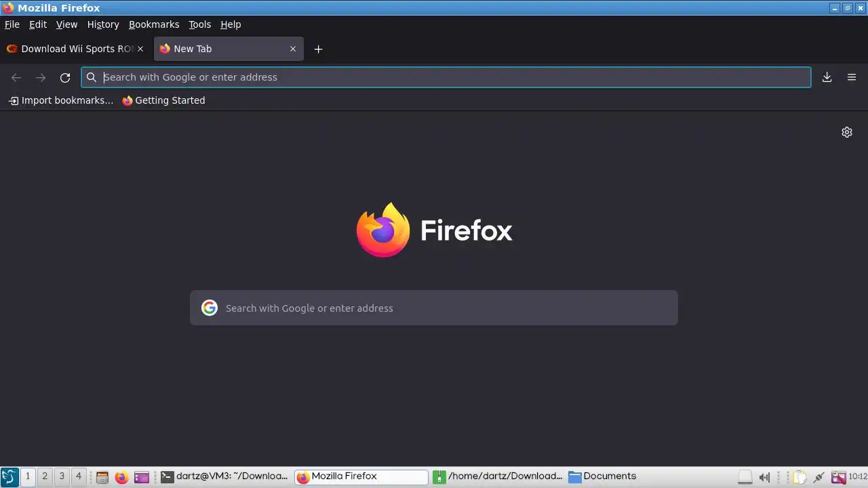Open the purple window taskbar launcher
This screenshot has height=488, width=868.
pos(141,477)
